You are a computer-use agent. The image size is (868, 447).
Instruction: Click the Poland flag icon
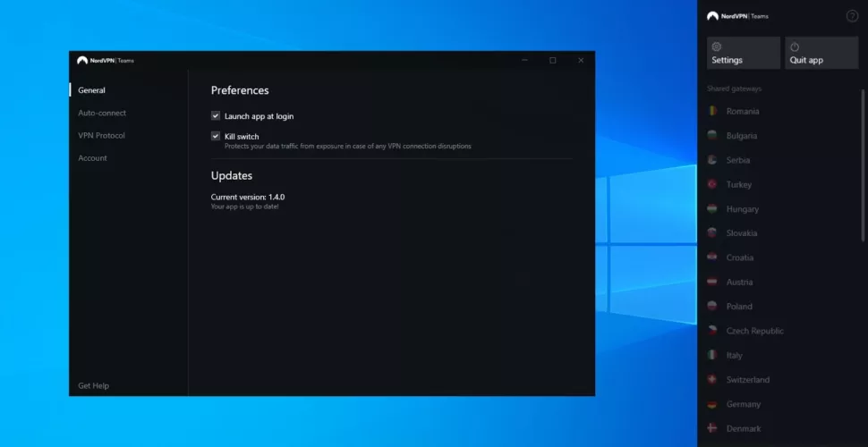tap(712, 306)
